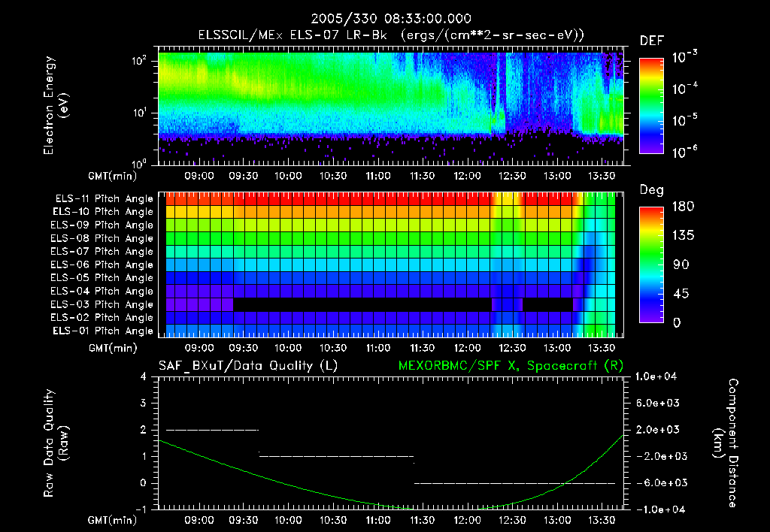The width and height of the screenshot is (770, 532).
Task: Select the Raw Data Quality (Raw) axis label
Action: click(x=56, y=443)
